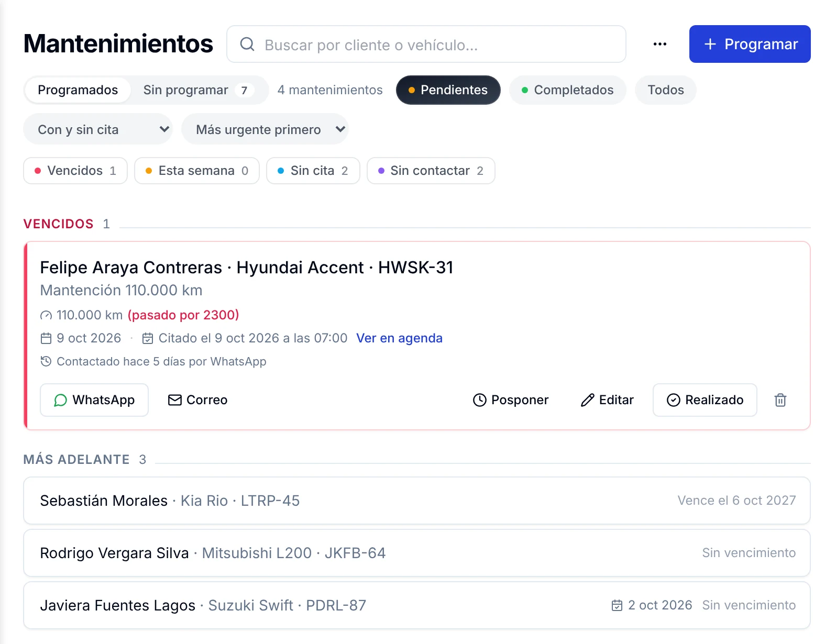The image size is (836, 644).
Task: Toggle the Sin contactar filter chip
Action: click(431, 171)
